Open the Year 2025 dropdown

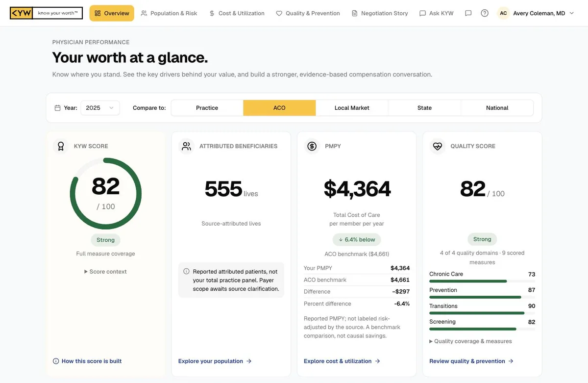click(x=100, y=108)
